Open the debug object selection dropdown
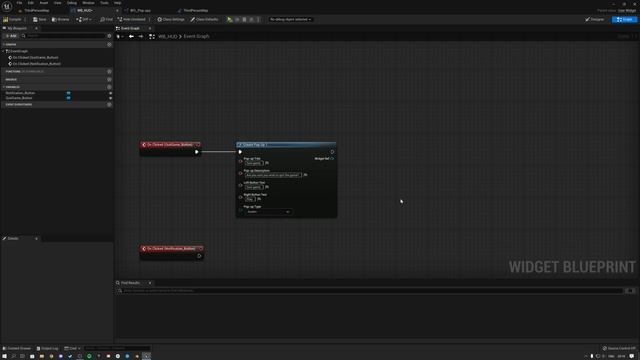Image resolution: width=640 pixels, height=360 pixels. point(290,19)
